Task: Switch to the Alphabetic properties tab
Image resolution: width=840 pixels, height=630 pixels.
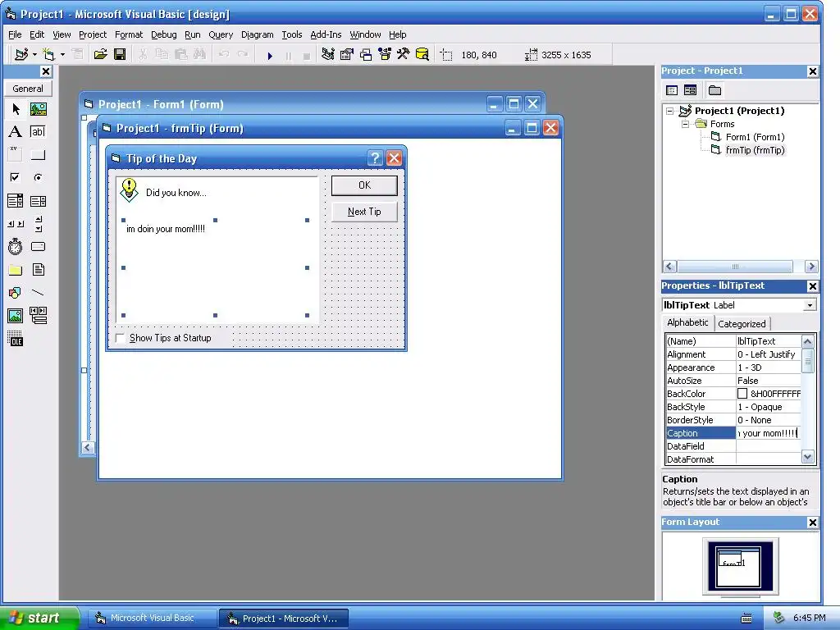Action: point(687,322)
